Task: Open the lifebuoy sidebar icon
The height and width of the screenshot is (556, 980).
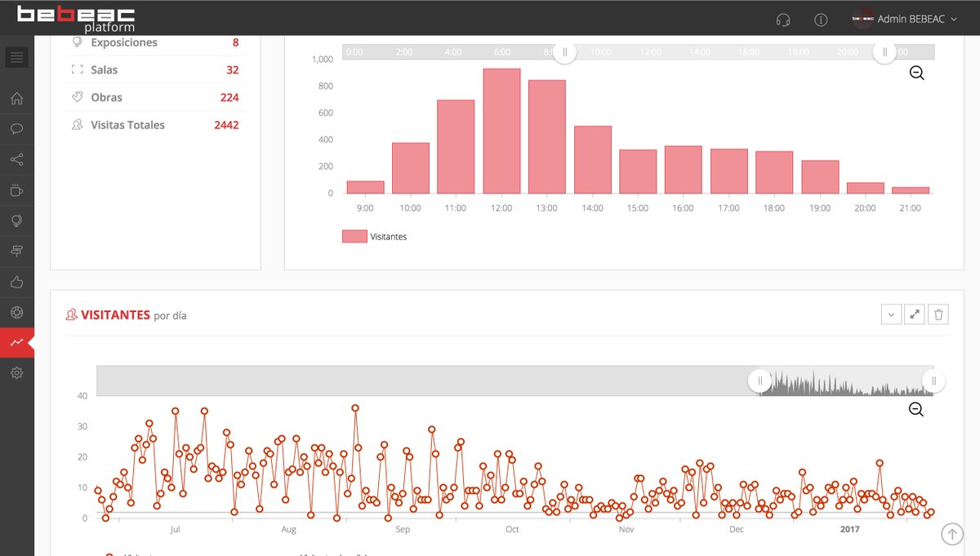Action: pos(16,313)
